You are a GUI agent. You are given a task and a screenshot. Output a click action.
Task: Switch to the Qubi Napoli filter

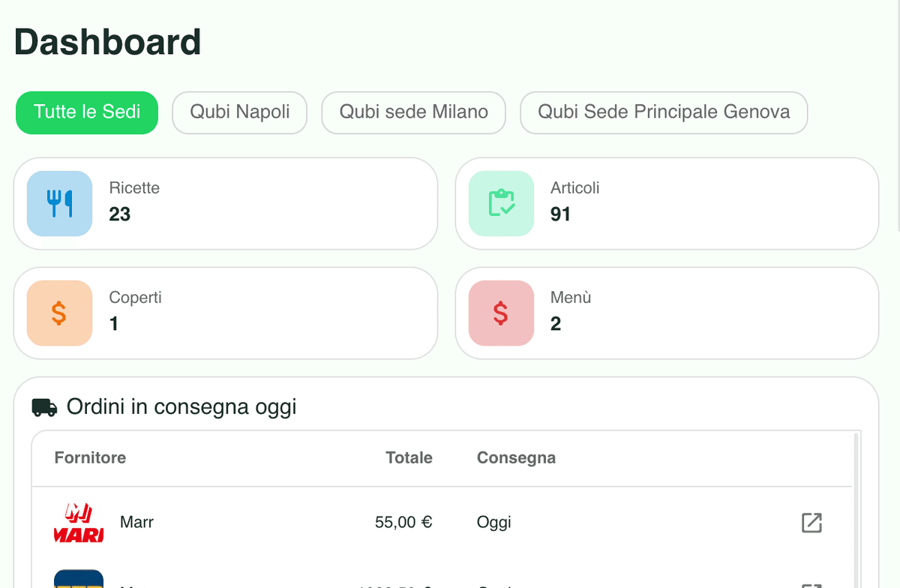coord(239,112)
